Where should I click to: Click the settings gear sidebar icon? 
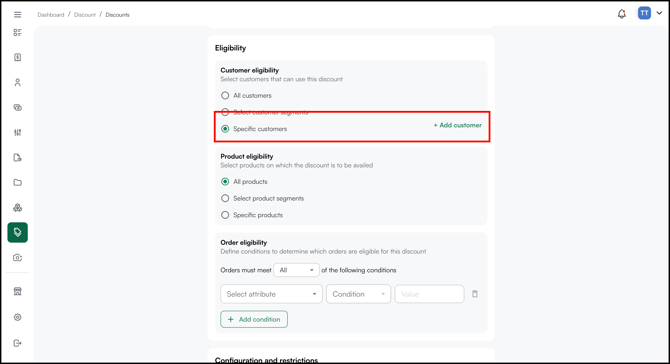click(18, 317)
